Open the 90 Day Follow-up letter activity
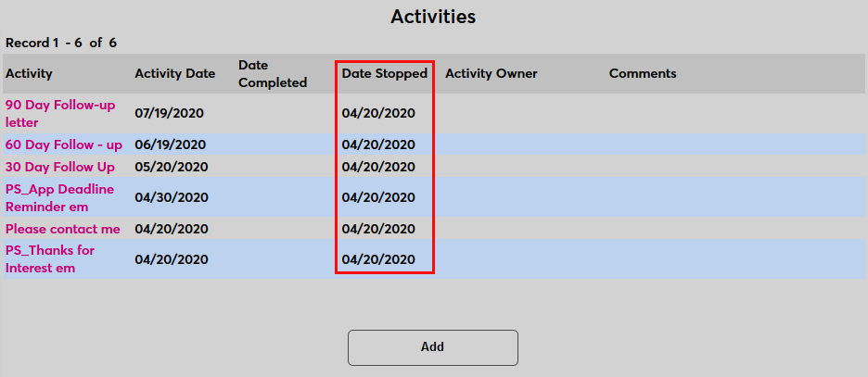This screenshot has width=868, height=377. 60,113
